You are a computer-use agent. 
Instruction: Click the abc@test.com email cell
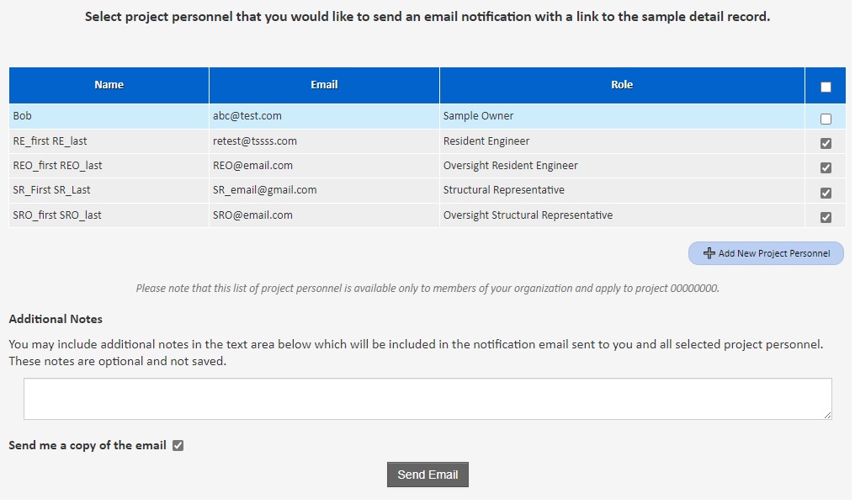[x=247, y=116]
